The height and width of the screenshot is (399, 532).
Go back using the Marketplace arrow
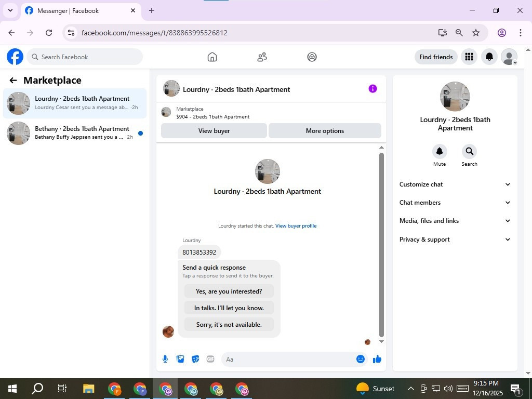tap(13, 81)
